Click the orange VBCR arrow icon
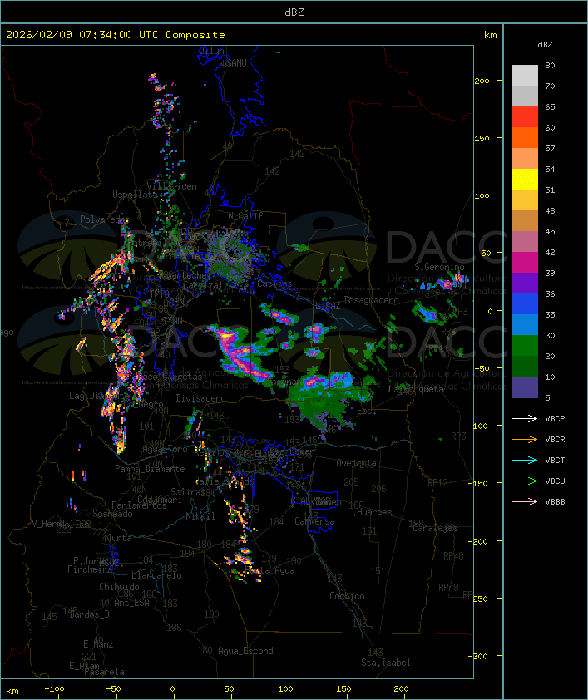This screenshot has width=588, height=700. (x=525, y=439)
